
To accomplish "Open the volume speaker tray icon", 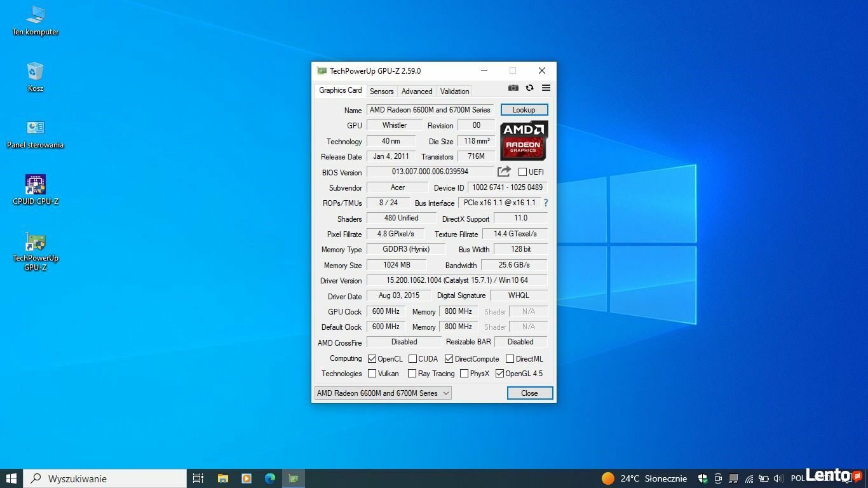I will click(x=778, y=478).
